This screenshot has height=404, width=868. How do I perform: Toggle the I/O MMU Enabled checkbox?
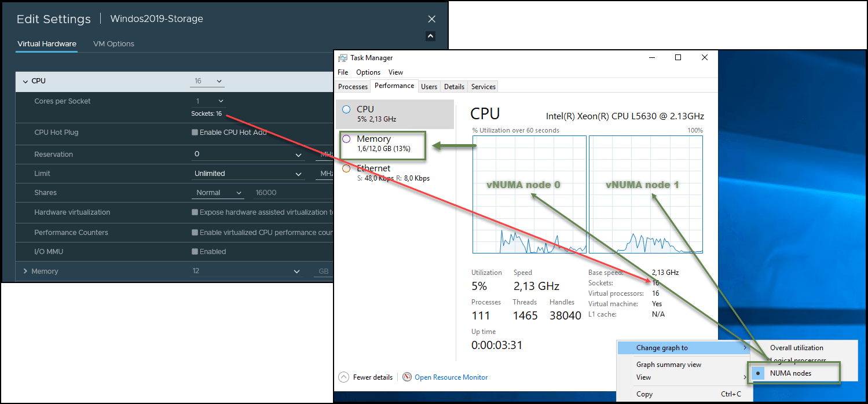click(x=195, y=252)
